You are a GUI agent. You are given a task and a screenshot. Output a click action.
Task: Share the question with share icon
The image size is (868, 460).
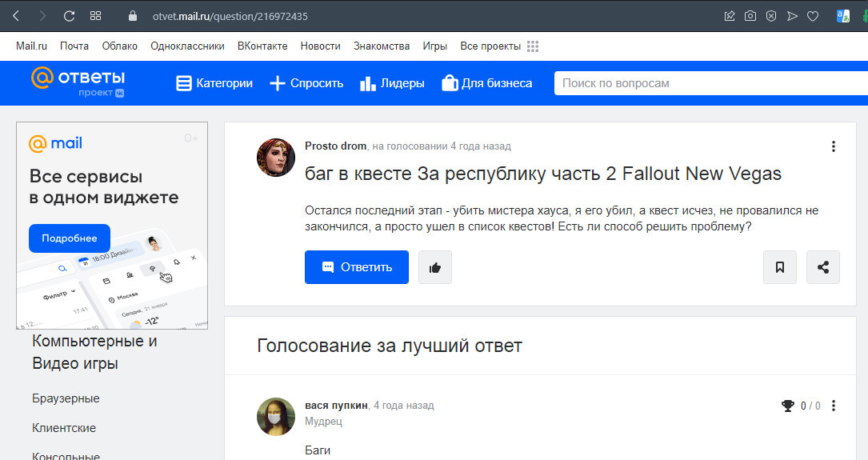[x=823, y=267]
